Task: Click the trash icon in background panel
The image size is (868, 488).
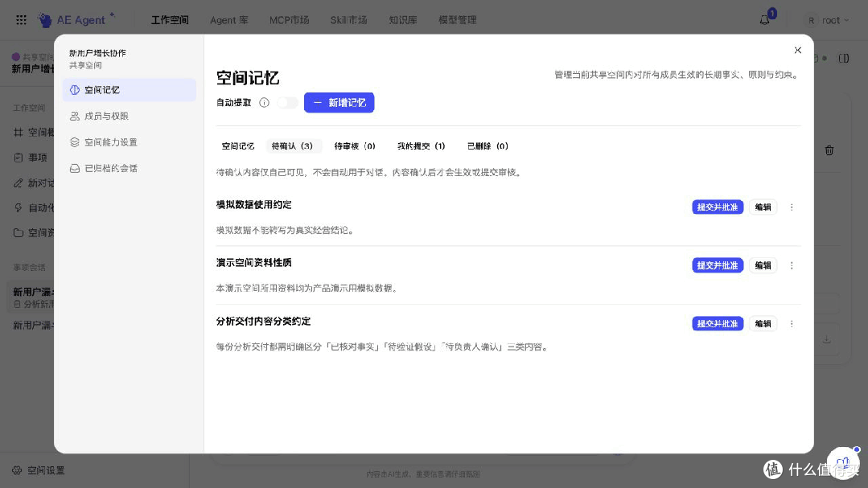Action: 829,150
